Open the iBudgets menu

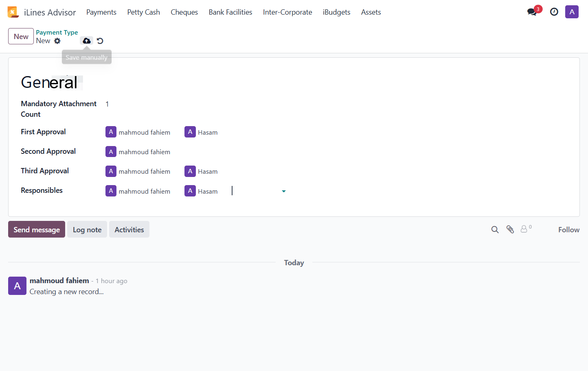(336, 12)
